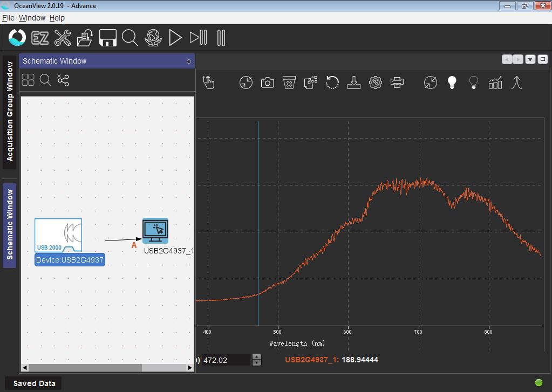
Task: Click the trash bin delete overlay icon
Action: pos(289,82)
